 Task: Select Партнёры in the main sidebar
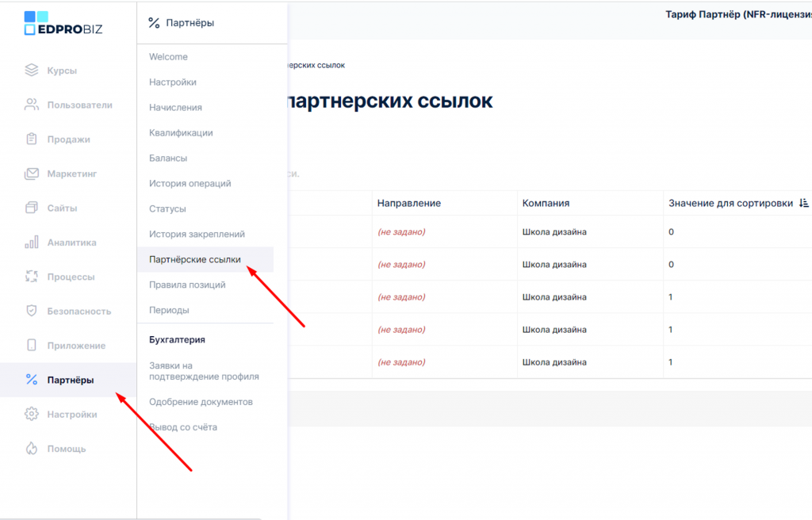pyautogui.click(x=71, y=380)
